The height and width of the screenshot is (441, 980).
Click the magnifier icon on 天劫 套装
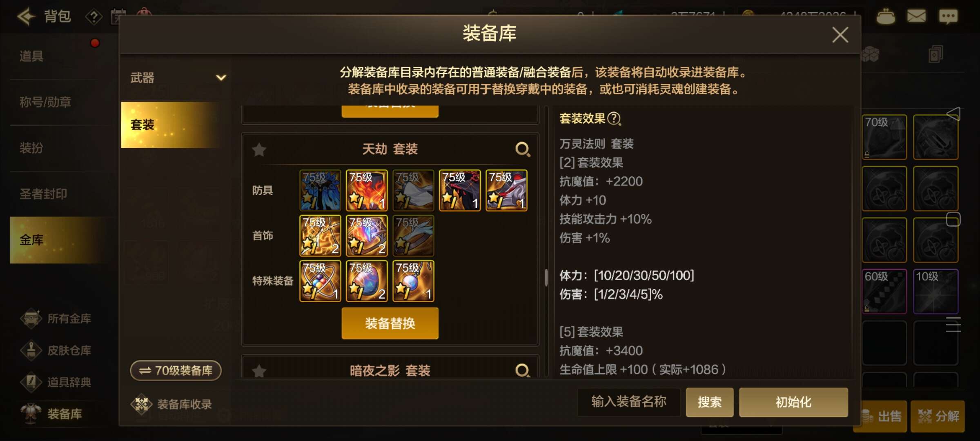point(523,149)
